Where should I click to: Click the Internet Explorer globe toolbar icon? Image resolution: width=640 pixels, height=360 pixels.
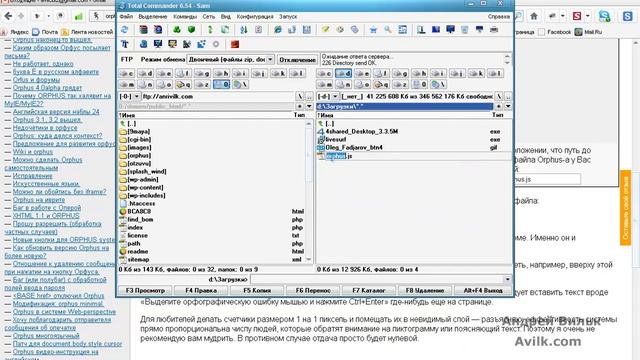[x=278, y=30]
